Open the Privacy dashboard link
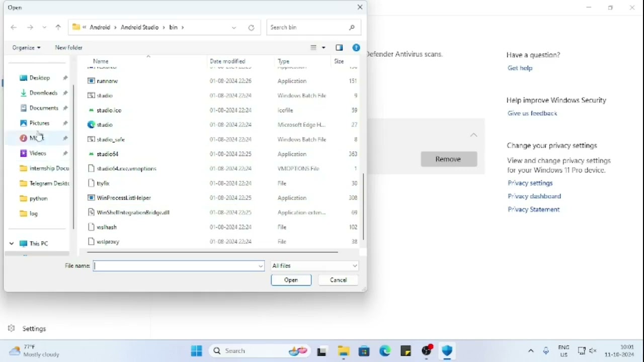Image resolution: width=644 pixels, height=362 pixels. 534,196
